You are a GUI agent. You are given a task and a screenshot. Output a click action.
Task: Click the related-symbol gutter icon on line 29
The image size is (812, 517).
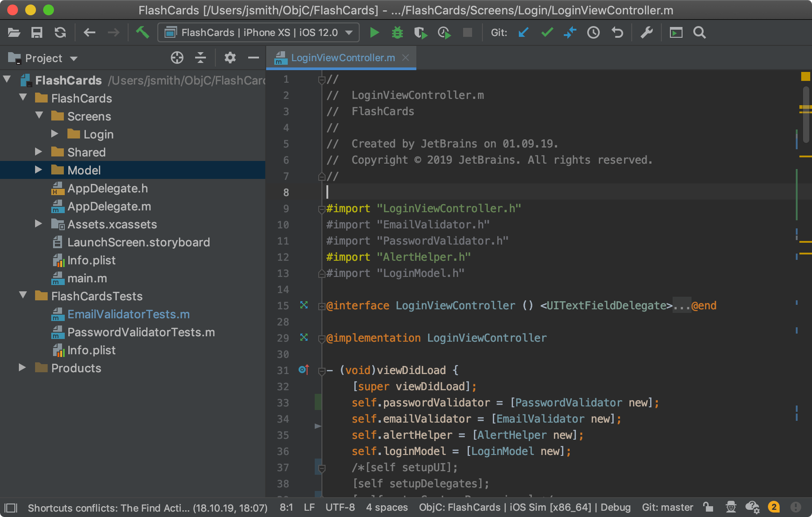click(304, 337)
